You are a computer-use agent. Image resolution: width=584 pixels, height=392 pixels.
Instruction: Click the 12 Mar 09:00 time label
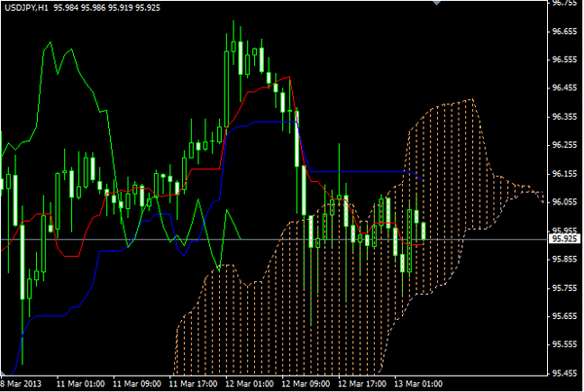(306, 384)
